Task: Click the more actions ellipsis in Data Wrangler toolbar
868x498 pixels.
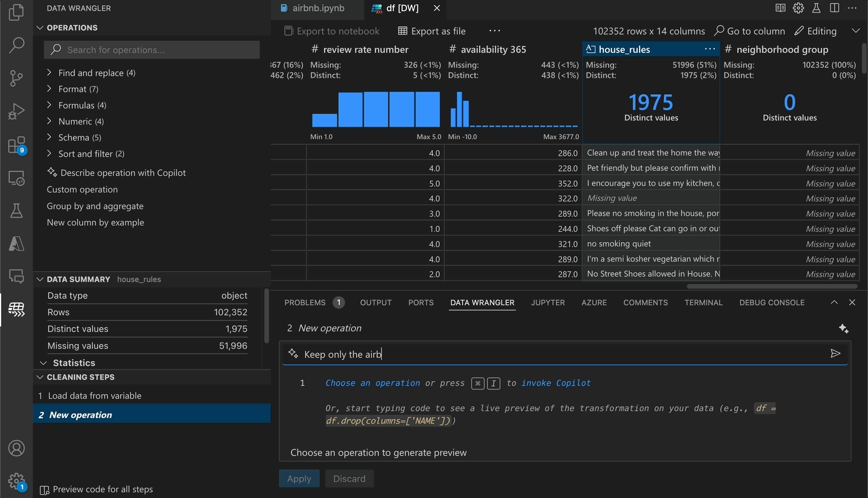Action: coord(494,31)
